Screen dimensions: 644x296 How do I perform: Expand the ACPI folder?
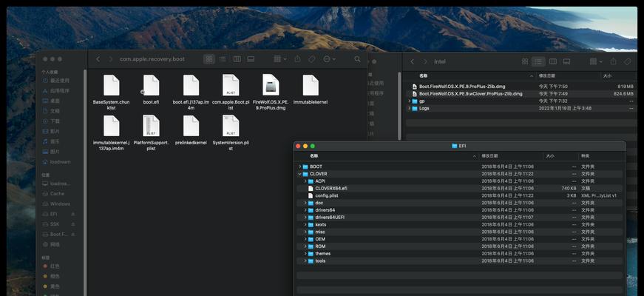click(305, 181)
